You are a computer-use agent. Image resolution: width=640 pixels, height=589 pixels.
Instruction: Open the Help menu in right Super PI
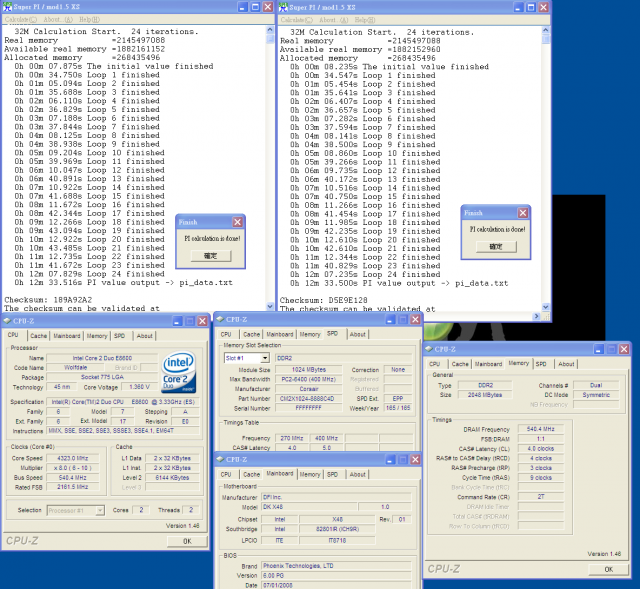[x=365, y=20]
